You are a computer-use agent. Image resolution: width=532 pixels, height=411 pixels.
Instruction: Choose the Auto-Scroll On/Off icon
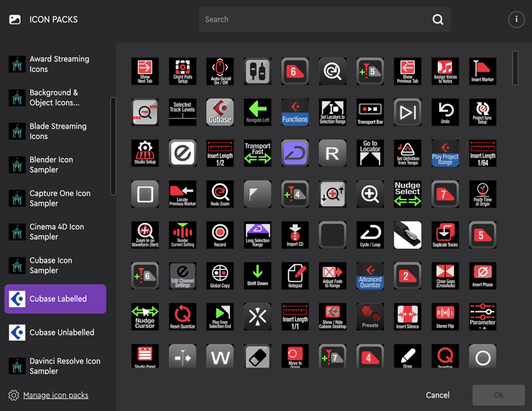click(220, 71)
